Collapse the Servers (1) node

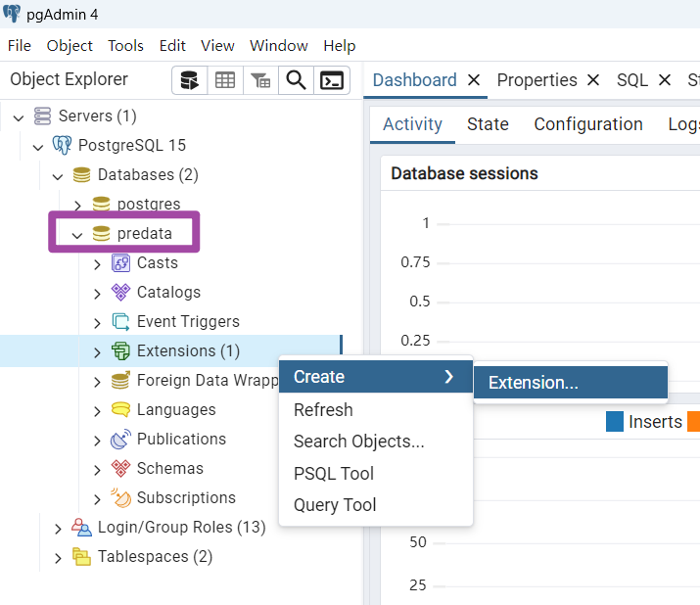[x=19, y=117]
